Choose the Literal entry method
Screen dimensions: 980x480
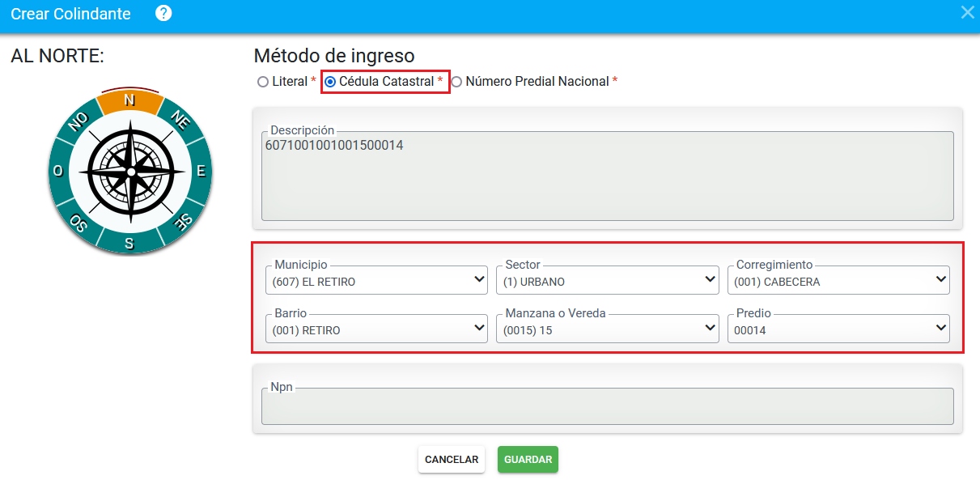262,82
